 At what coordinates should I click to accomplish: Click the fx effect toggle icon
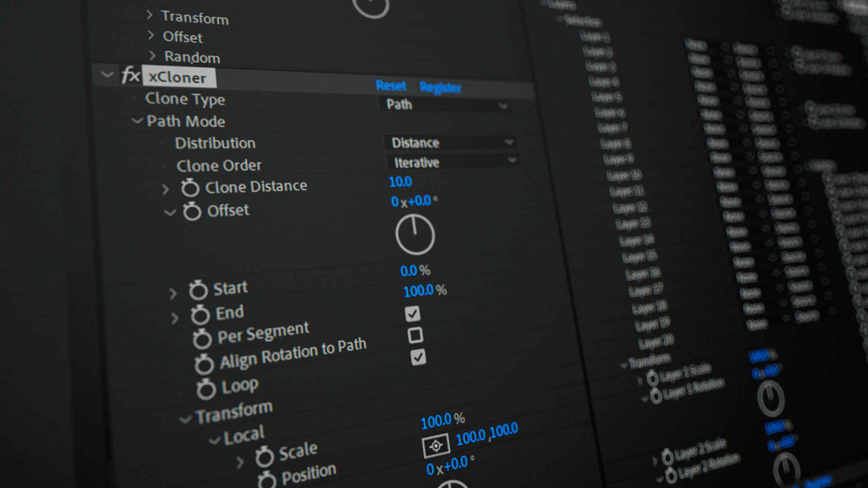[x=131, y=75]
